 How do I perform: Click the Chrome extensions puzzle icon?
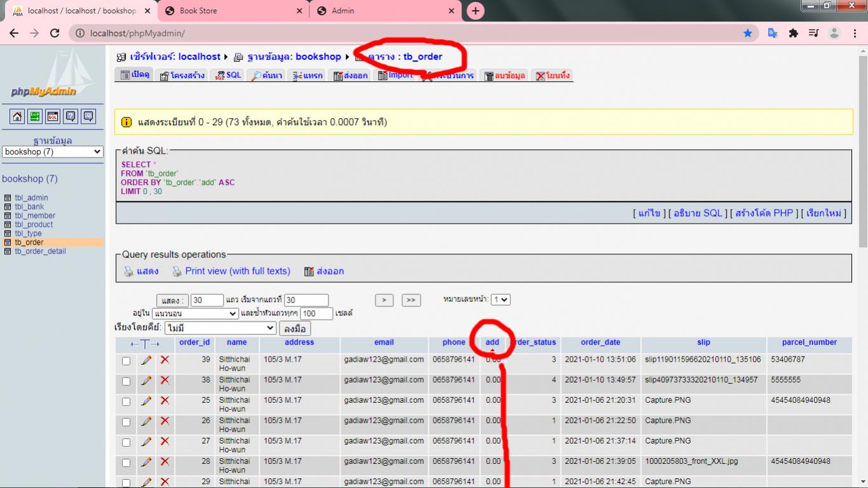(x=793, y=33)
